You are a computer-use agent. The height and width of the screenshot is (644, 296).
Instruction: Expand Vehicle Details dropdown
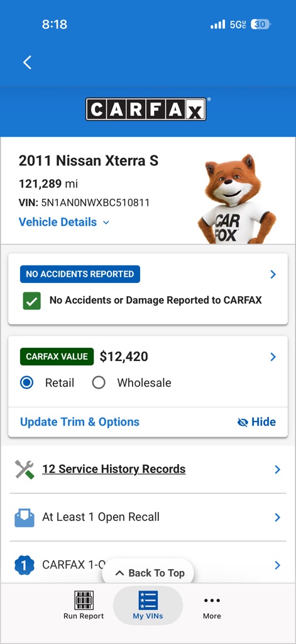(x=64, y=222)
